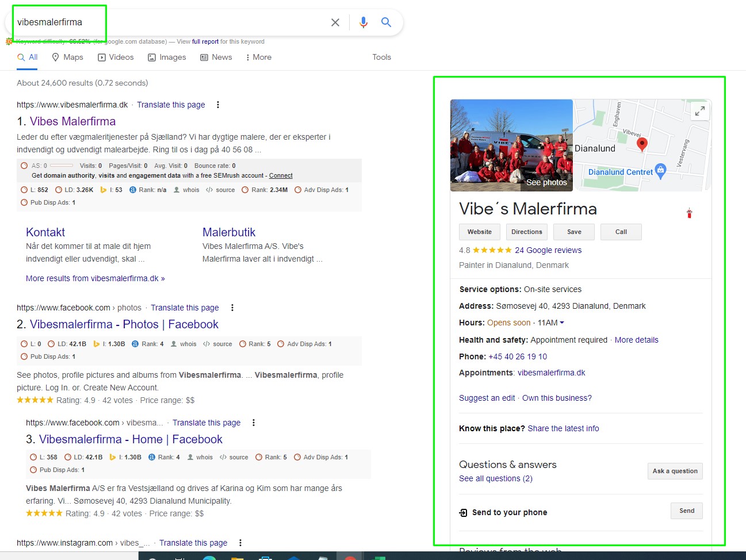The height and width of the screenshot is (560, 746).
Task: Open options for the Facebook Home result
Action: (254, 423)
